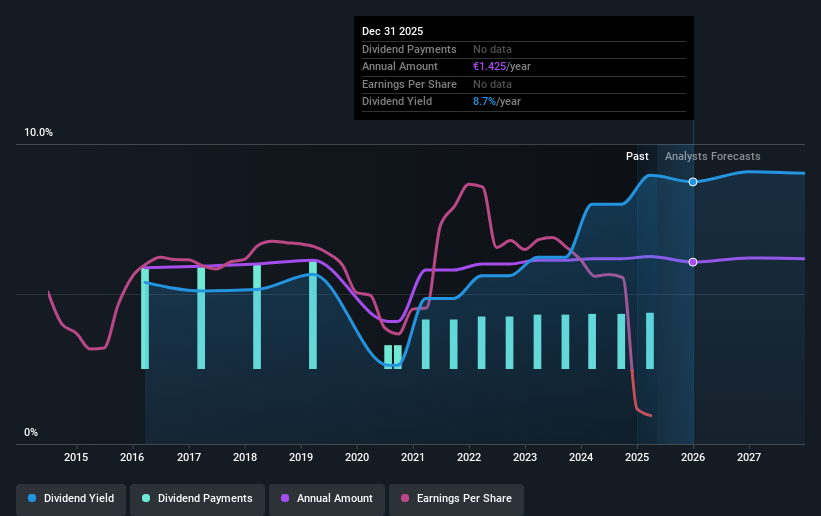
Task: Click the 2015 x-axis label
Action: (76, 457)
